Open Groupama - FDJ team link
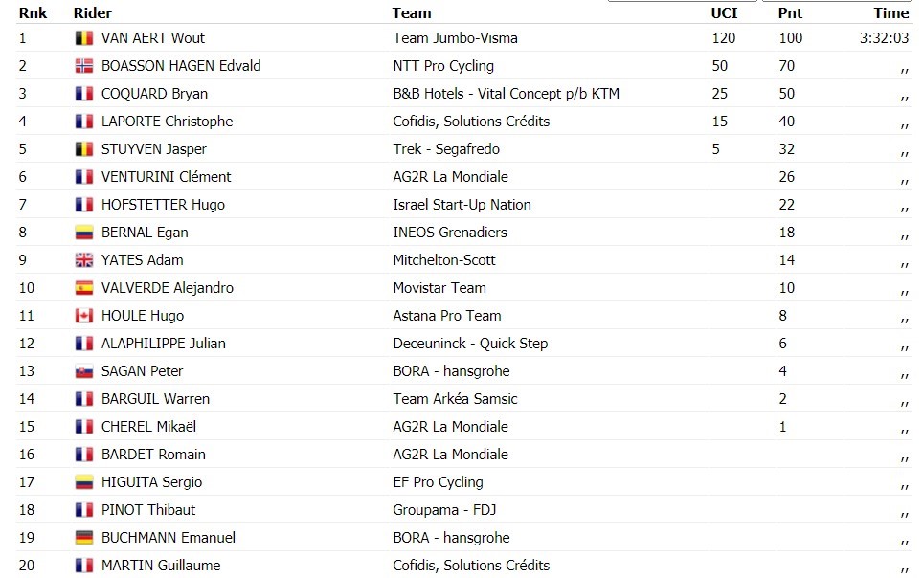Screen dimensions: 924x578 pos(444,510)
